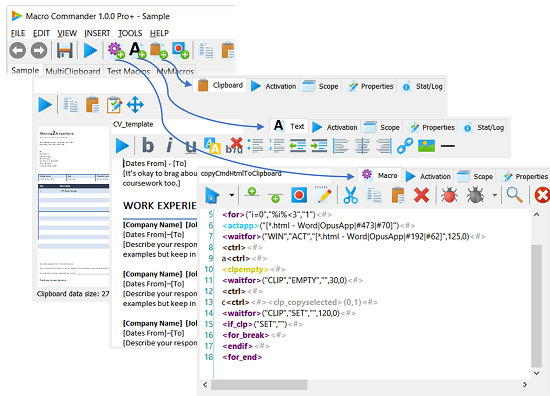Image resolution: width=550 pixels, height=396 pixels.
Task: Open the TOOLS menu
Action: tap(130, 33)
